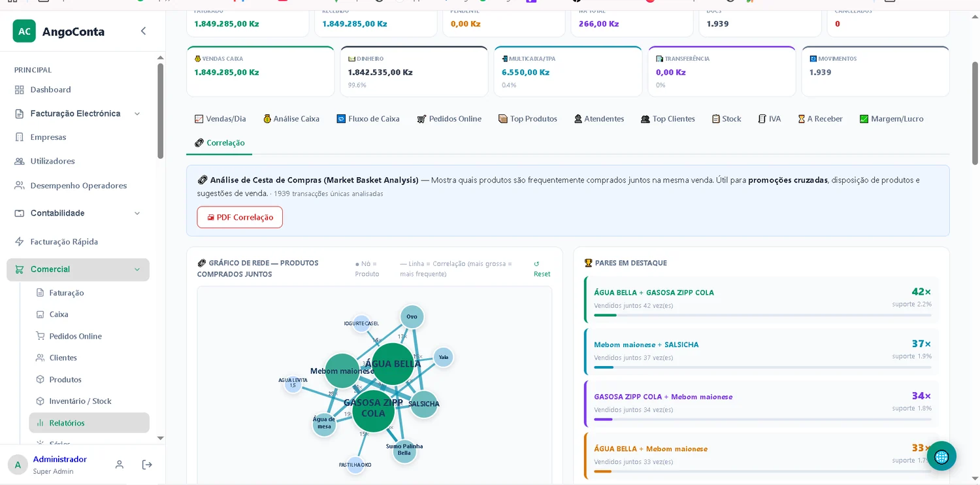Select the GASOSA ZIPP COLA graph node
Screen dimensions: 980x485
[x=373, y=411]
